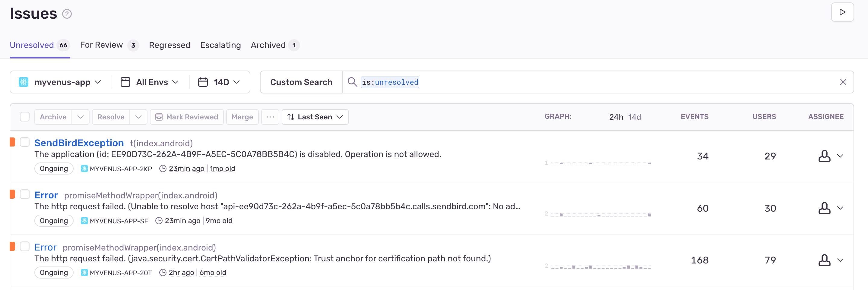Switch to the Unresolved tab
The height and width of the screenshot is (290, 868).
[x=40, y=45]
